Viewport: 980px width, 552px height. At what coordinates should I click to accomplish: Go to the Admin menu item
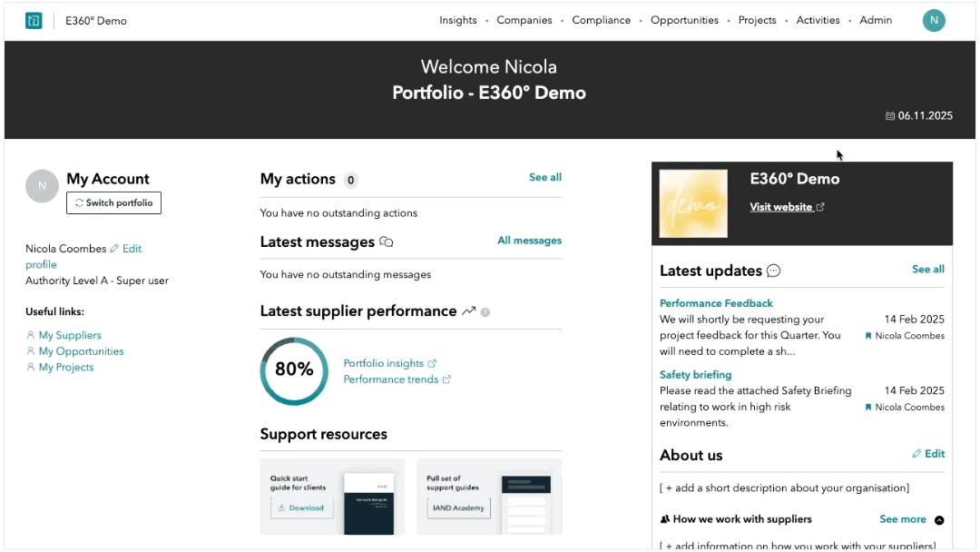coord(876,20)
